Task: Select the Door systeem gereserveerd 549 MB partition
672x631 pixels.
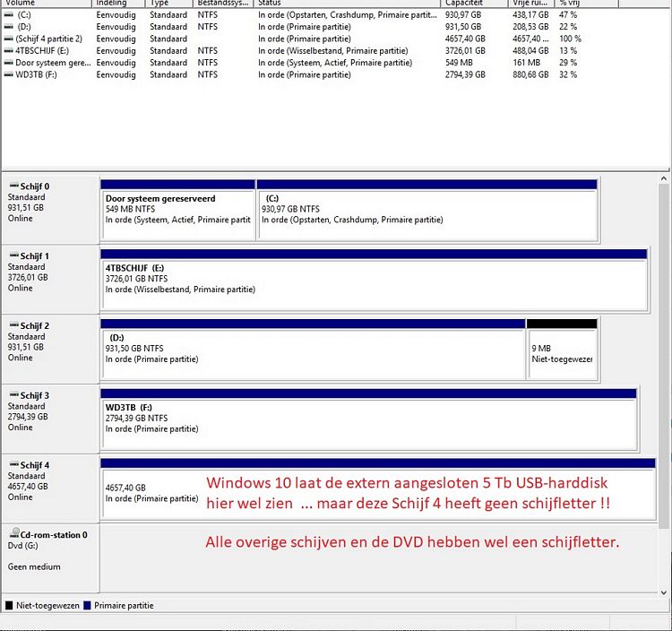Action: [x=178, y=211]
